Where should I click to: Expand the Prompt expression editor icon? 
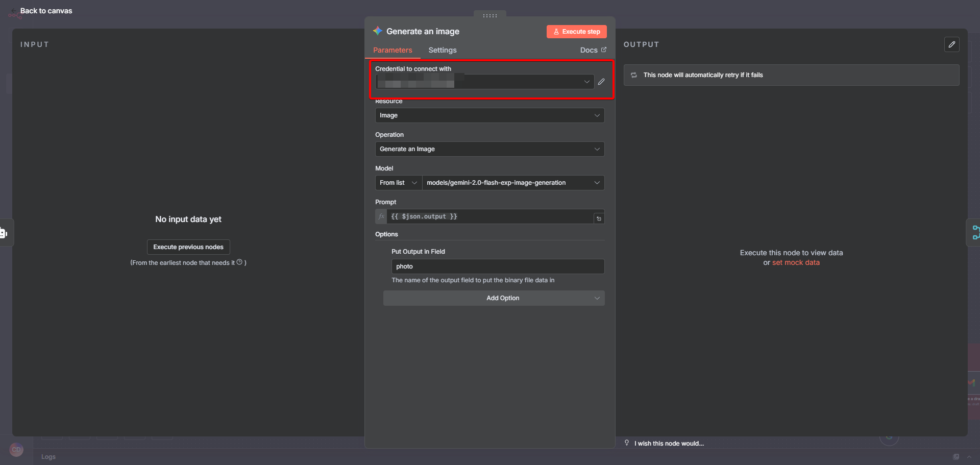tap(599, 218)
